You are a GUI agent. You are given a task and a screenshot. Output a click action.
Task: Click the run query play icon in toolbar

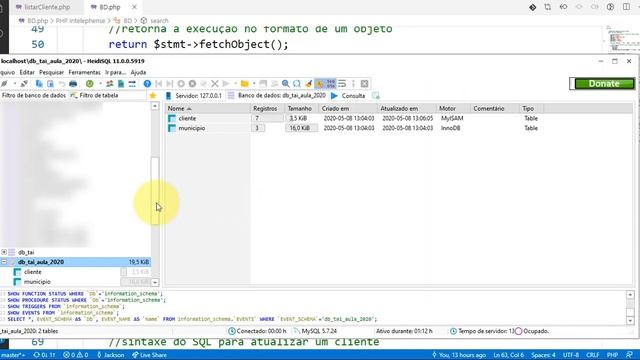pyautogui.click(x=226, y=84)
